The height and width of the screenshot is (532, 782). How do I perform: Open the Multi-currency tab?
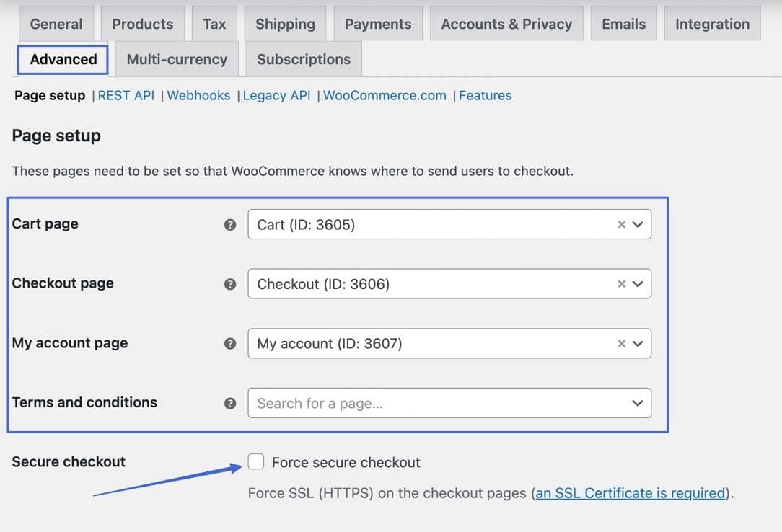point(176,59)
